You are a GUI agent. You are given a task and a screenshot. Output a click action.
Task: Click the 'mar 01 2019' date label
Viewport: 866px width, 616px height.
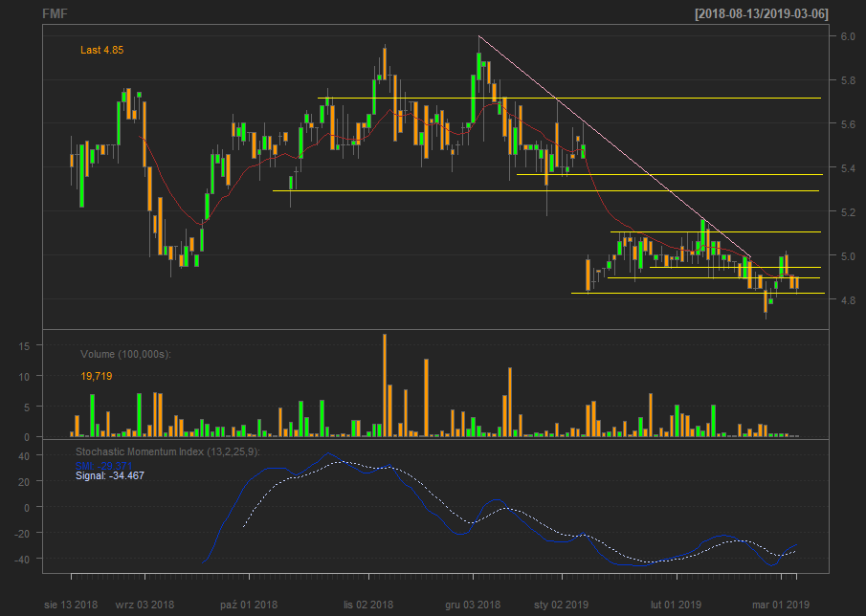pyautogui.click(x=781, y=605)
